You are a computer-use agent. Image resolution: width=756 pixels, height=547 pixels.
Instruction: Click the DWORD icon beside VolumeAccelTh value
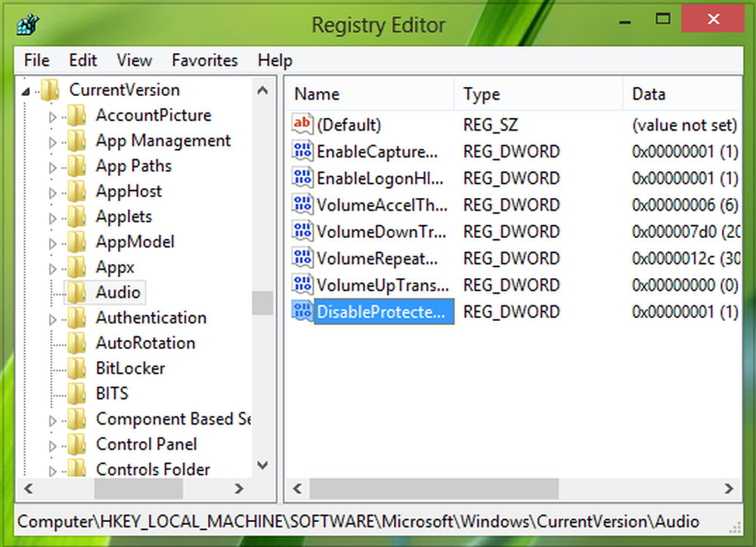click(302, 205)
